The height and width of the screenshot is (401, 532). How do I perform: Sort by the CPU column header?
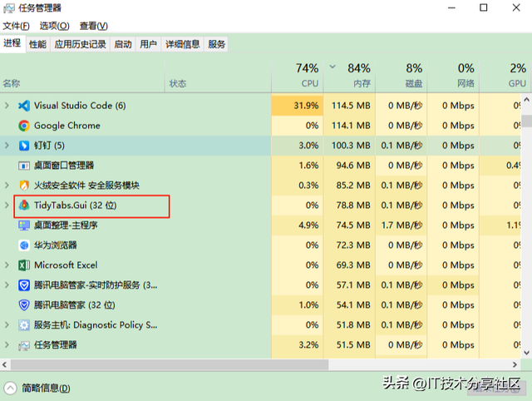pos(298,76)
